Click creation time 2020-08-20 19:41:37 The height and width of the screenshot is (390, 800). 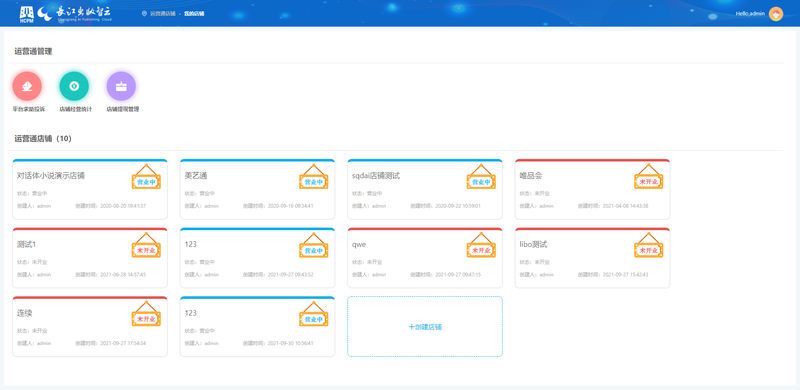[123, 206]
